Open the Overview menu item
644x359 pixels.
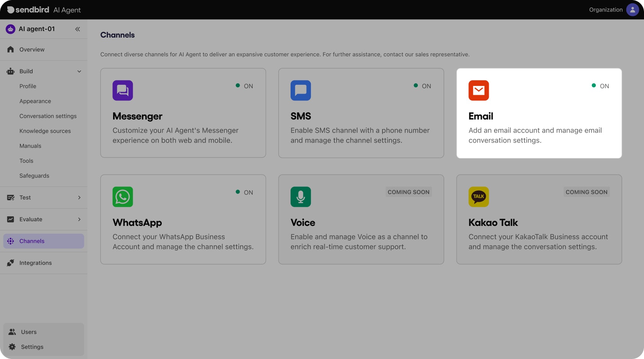(32, 49)
